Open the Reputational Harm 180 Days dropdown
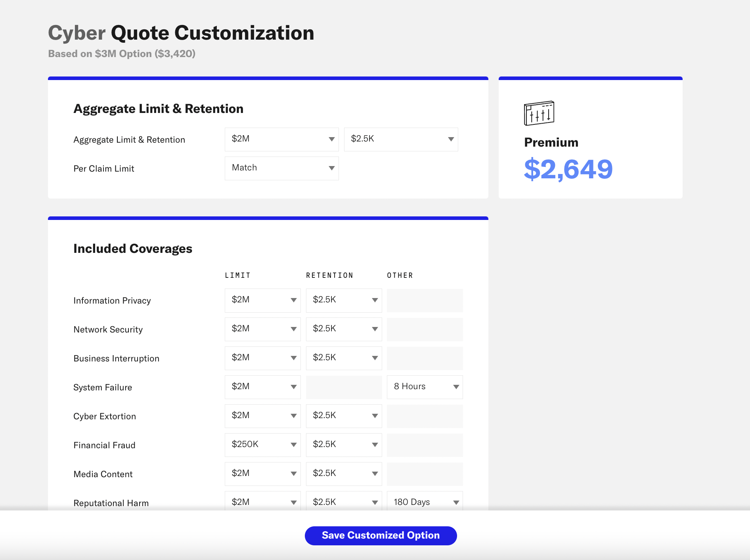Viewport: 750px width, 560px height. [x=425, y=501]
